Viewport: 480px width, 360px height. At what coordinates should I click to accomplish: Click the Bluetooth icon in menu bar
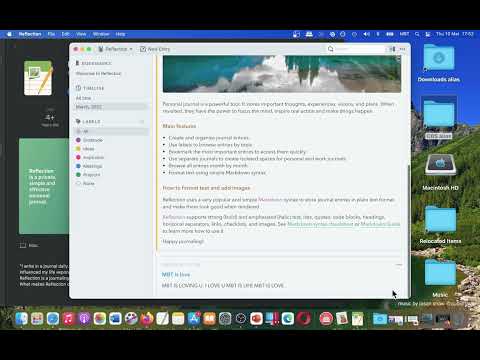click(378, 34)
